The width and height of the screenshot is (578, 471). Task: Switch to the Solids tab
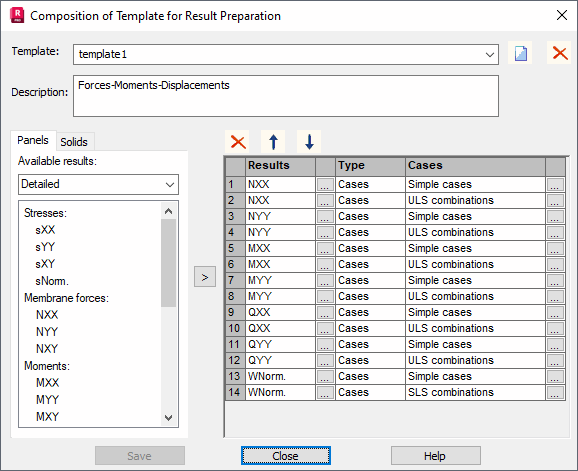point(74,142)
